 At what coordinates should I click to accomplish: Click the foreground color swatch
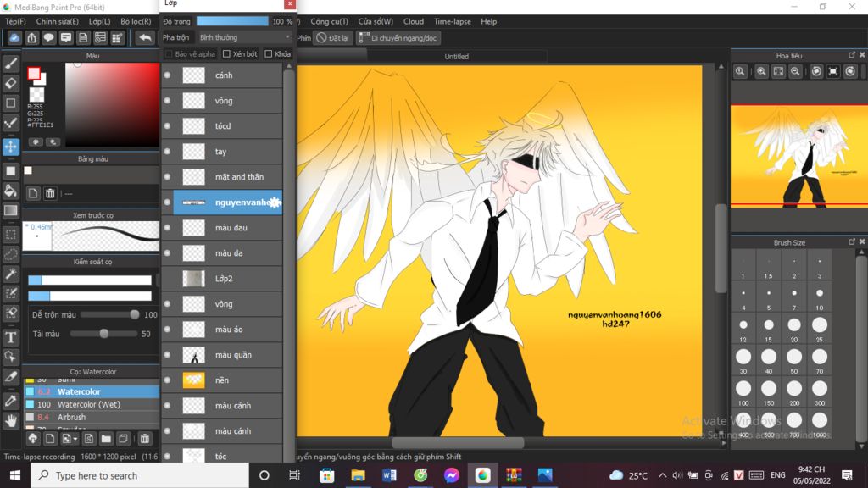pyautogui.click(x=34, y=74)
